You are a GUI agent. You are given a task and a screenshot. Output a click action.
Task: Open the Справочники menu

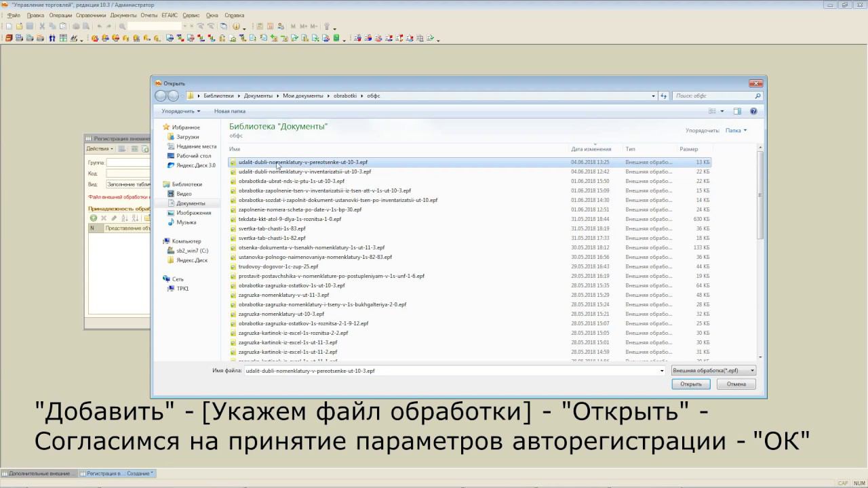pos(91,15)
